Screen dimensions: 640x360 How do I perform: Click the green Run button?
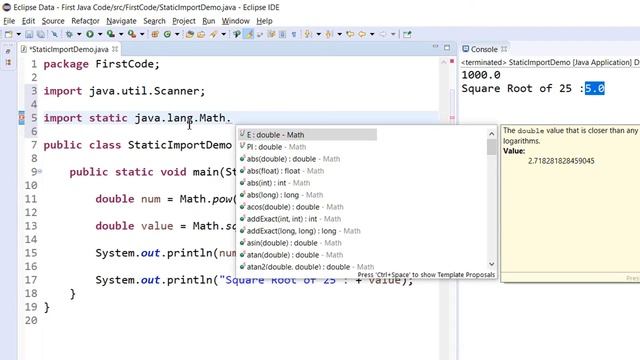click(90, 34)
